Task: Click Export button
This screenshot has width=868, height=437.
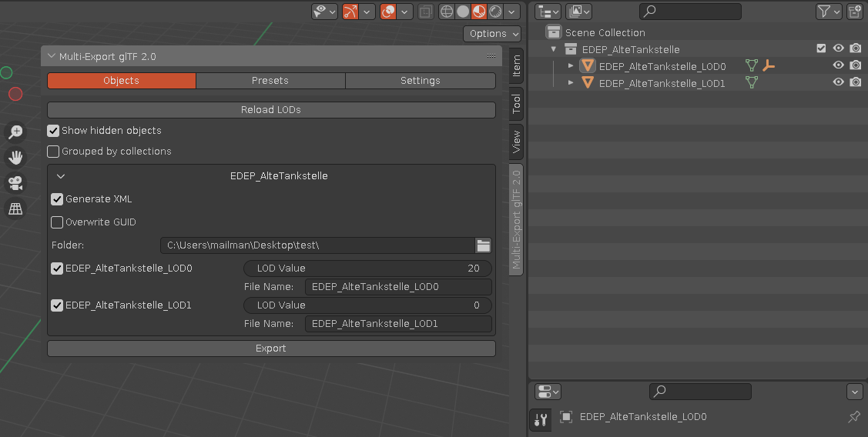Action: [x=271, y=349]
